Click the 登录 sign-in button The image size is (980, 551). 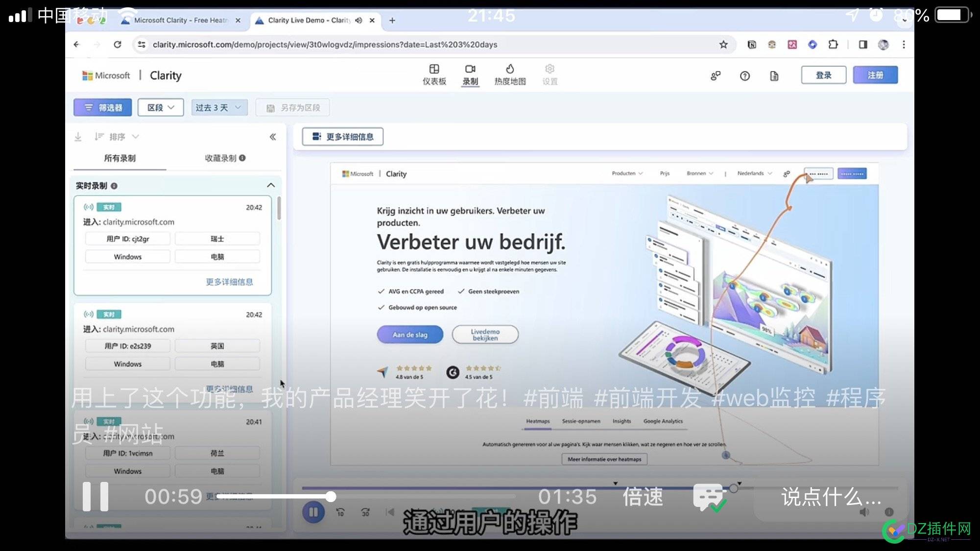click(x=823, y=75)
